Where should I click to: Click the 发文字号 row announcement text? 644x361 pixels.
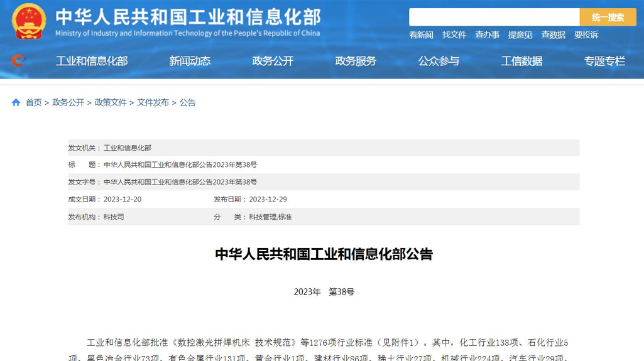click(180, 181)
